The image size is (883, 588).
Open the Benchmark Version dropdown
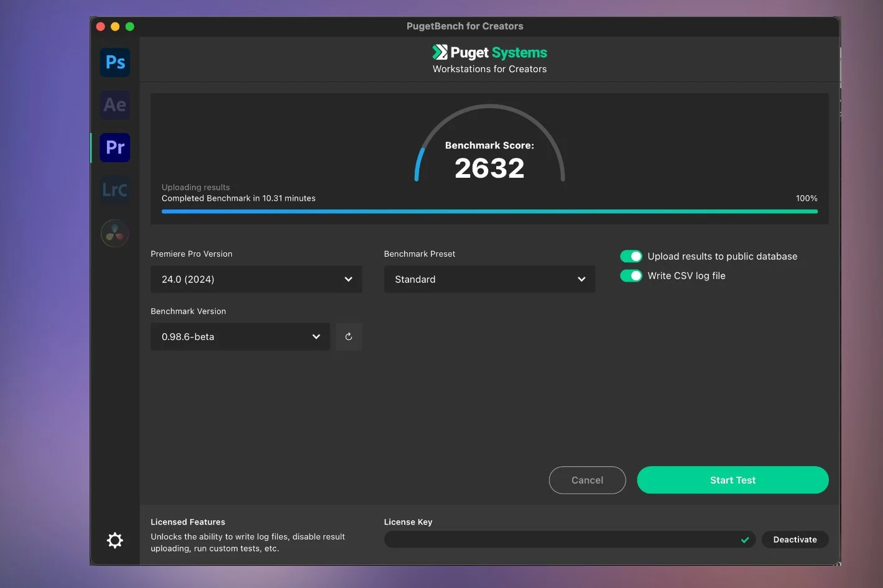[240, 336]
